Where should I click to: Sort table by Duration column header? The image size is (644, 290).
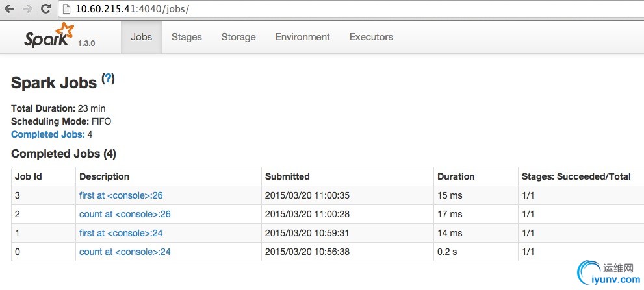tap(456, 176)
